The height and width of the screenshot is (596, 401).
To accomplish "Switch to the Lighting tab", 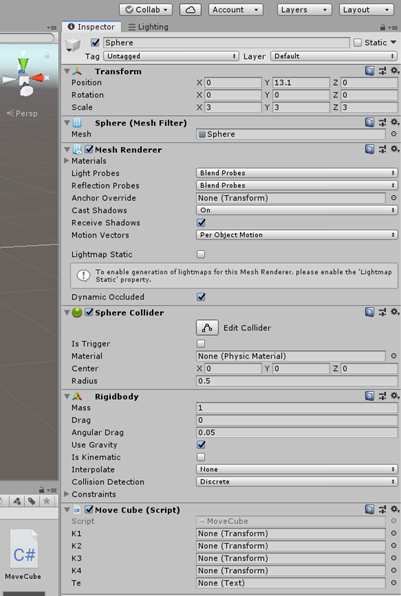I will click(148, 27).
